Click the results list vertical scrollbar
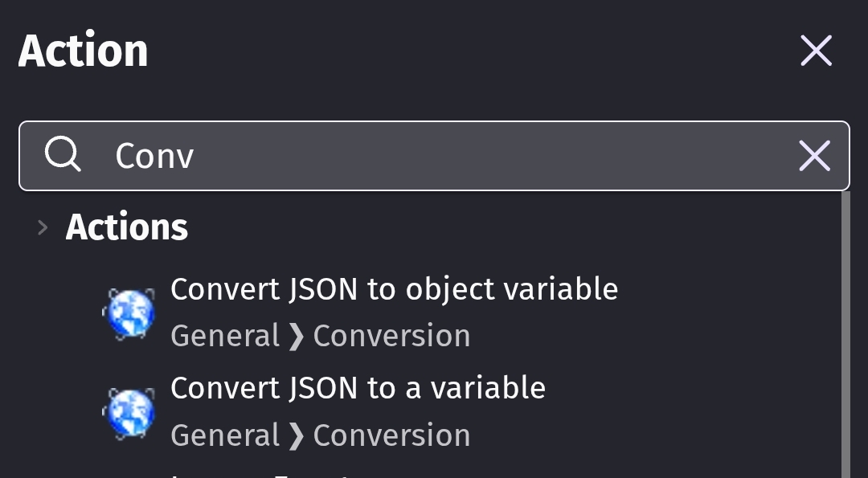This screenshot has height=478, width=868. pos(845,337)
